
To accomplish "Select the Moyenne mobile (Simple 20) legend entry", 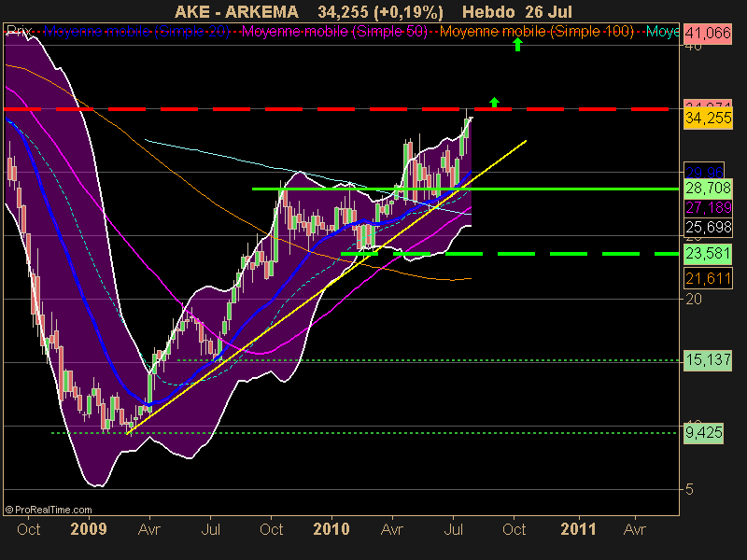I will (x=136, y=32).
